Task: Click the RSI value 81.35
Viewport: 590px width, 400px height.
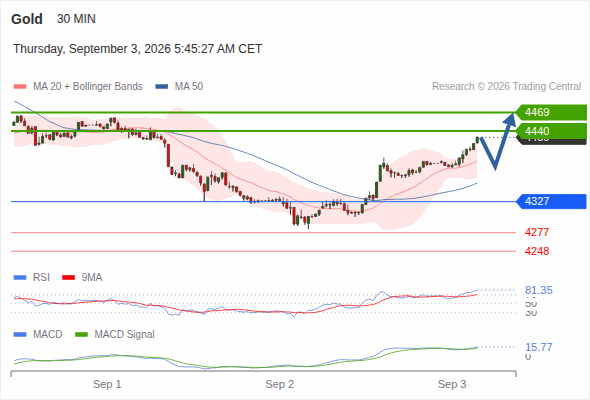Action: [x=539, y=290]
